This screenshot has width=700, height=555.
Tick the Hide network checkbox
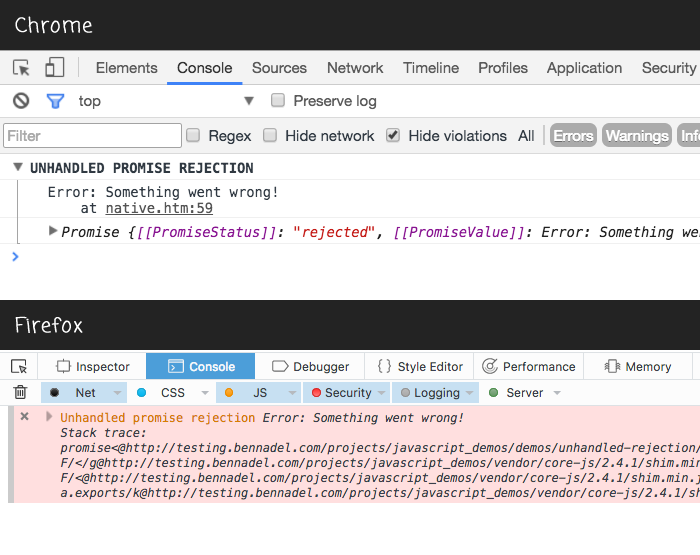[270, 135]
